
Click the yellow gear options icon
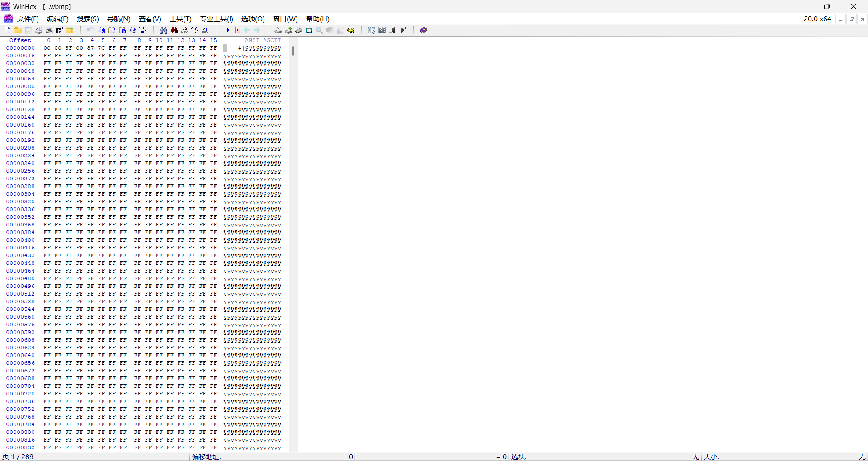(351, 30)
